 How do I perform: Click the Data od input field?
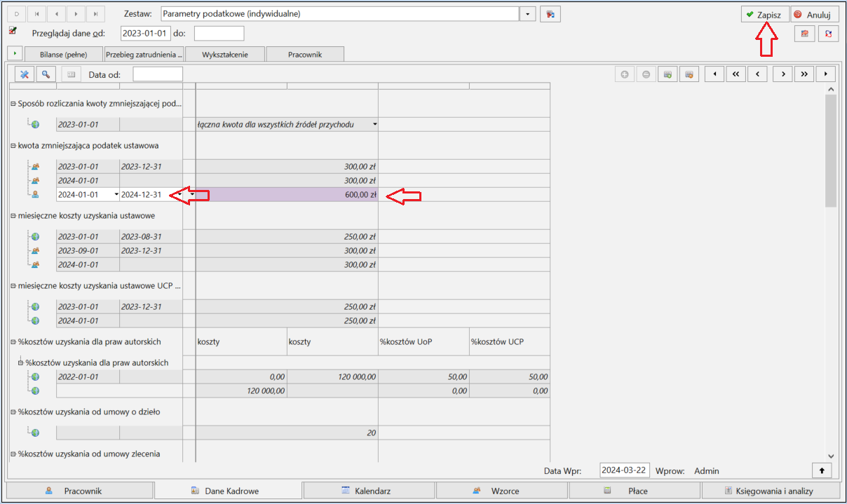pyautogui.click(x=158, y=74)
